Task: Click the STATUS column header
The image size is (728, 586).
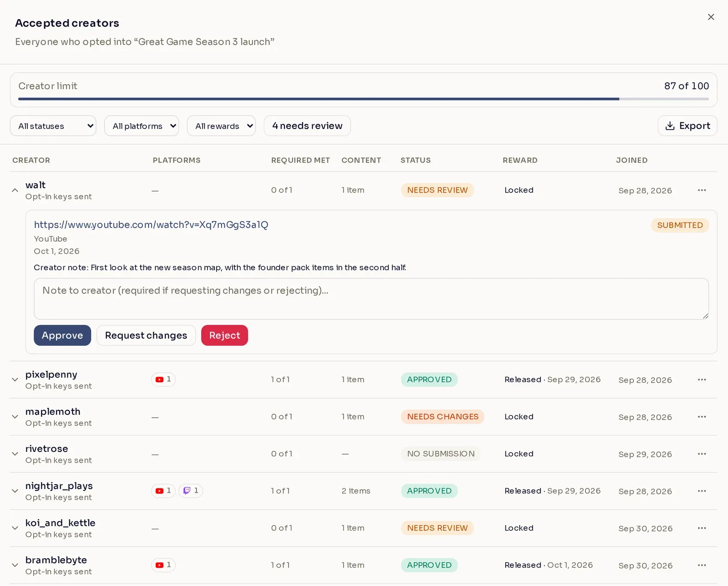Action: pyautogui.click(x=415, y=160)
